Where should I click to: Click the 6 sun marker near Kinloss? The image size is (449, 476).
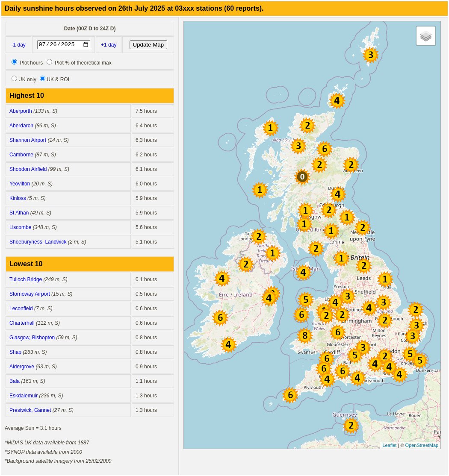(x=325, y=149)
